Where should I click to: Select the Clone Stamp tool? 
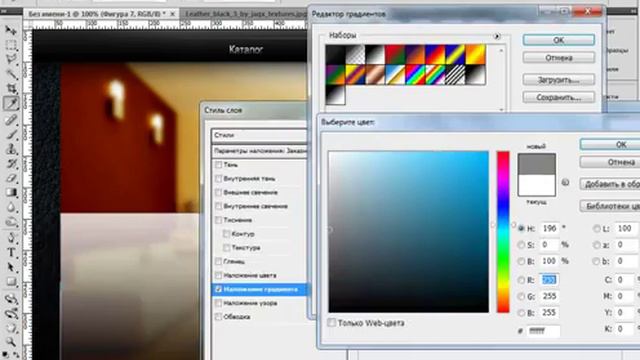pyautogui.click(x=11, y=149)
